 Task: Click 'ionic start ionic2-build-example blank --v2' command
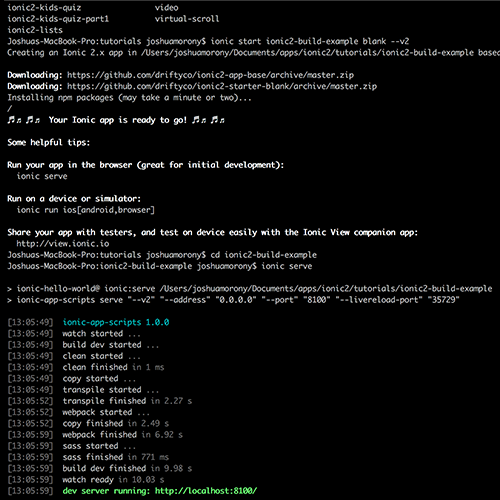tap(310, 41)
